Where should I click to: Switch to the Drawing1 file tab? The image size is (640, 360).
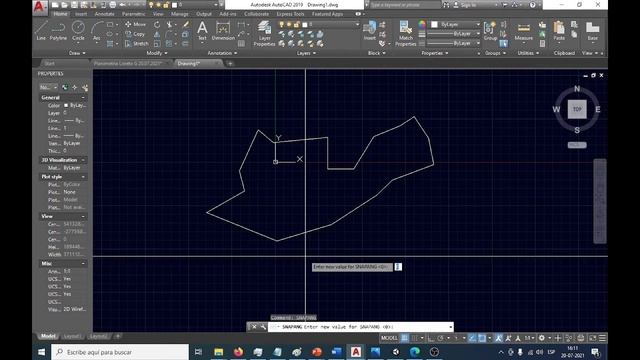pyautogui.click(x=196, y=64)
